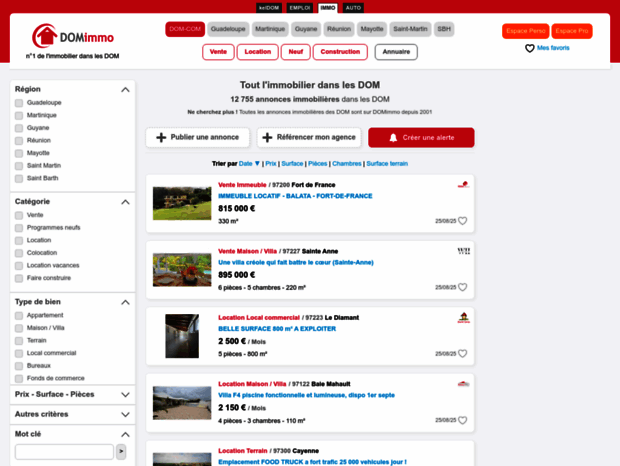Viewport: 620px width, 466px height.
Task: Go to the AUTO top tab
Action: click(x=353, y=8)
